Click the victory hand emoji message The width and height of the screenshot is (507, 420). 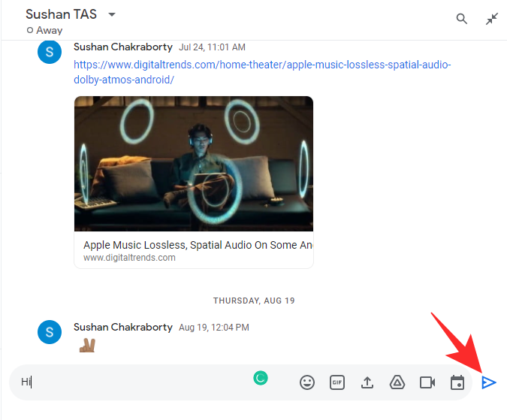86,346
